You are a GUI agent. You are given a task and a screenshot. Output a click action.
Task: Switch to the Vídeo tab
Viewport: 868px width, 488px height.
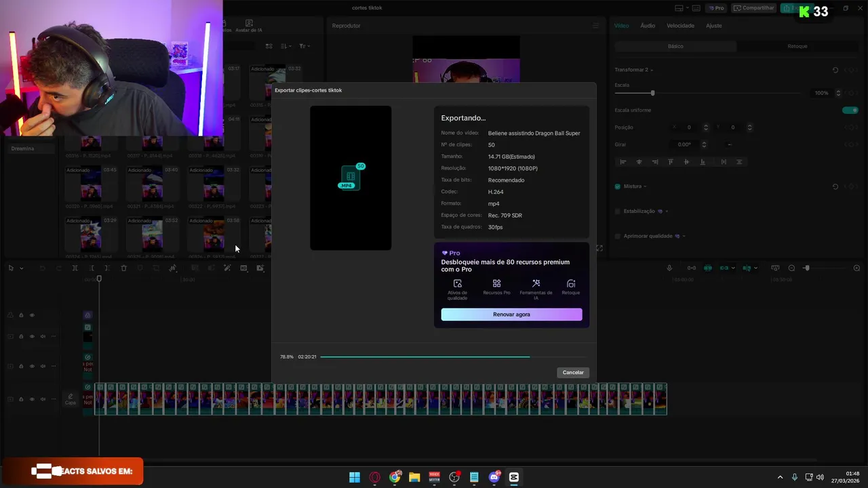(x=621, y=26)
